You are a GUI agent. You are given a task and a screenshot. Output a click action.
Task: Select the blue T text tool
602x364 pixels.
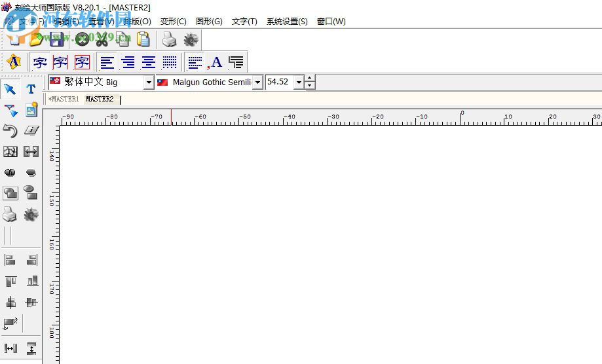[31, 90]
